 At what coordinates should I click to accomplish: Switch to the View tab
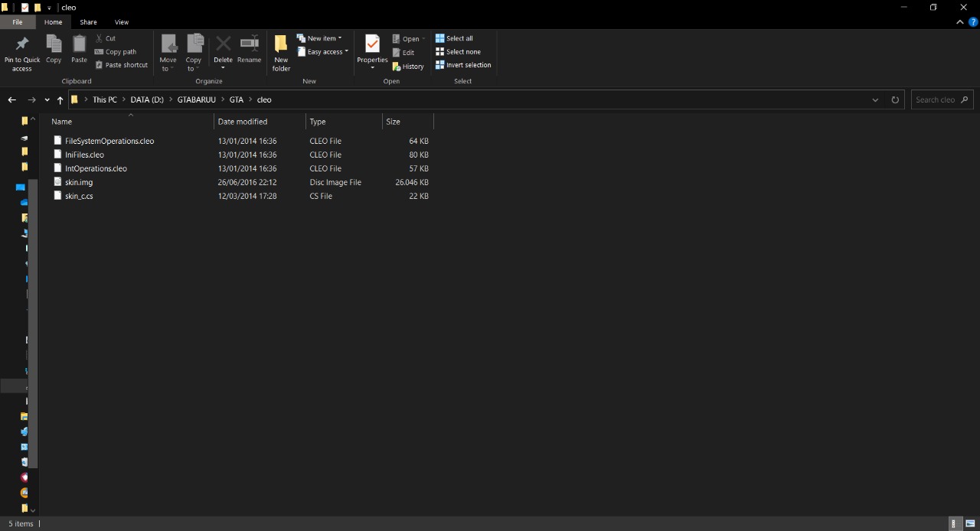click(122, 22)
